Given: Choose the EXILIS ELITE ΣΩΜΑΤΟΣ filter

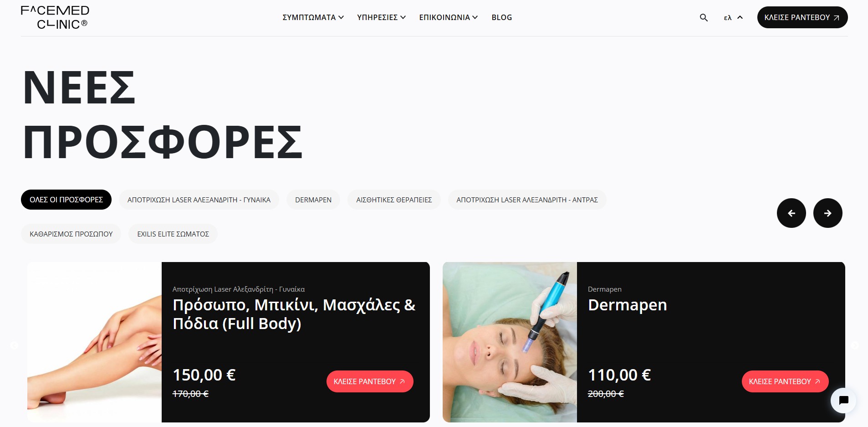Looking at the screenshot, I should pos(173,234).
